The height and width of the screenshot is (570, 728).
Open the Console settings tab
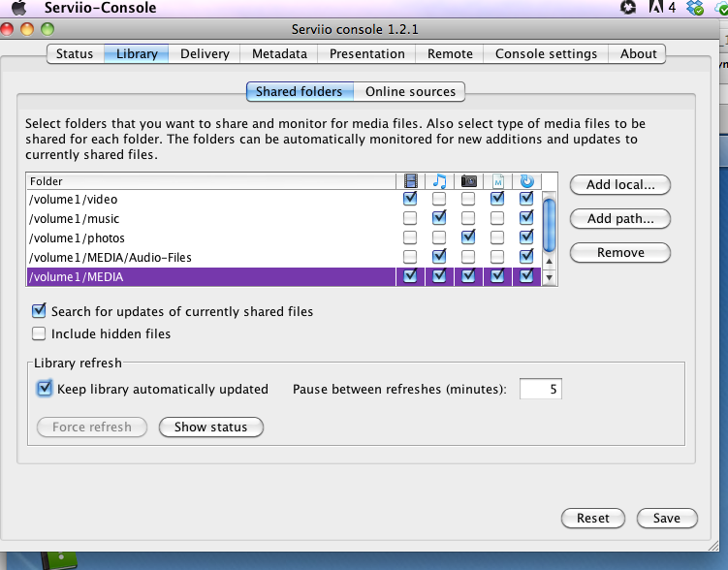click(x=546, y=54)
